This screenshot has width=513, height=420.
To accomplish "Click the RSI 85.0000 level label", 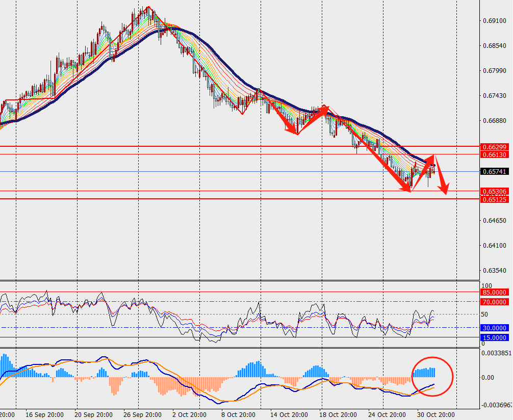I will click(x=494, y=293).
